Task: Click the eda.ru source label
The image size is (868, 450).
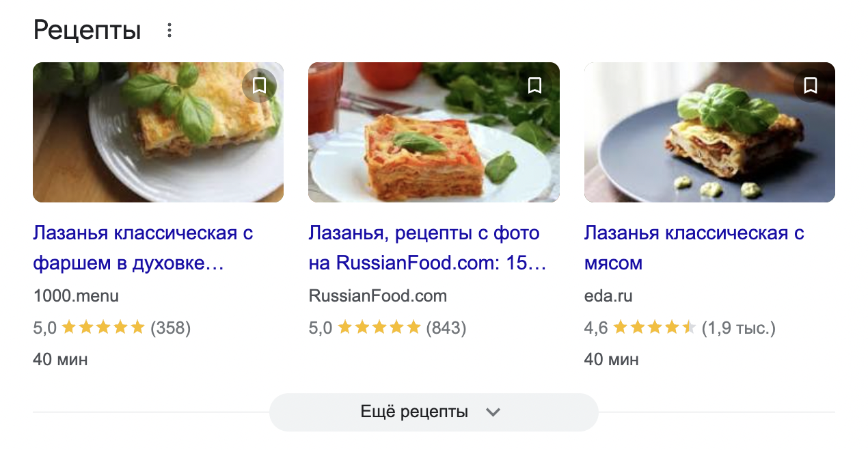Action: [x=608, y=296]
